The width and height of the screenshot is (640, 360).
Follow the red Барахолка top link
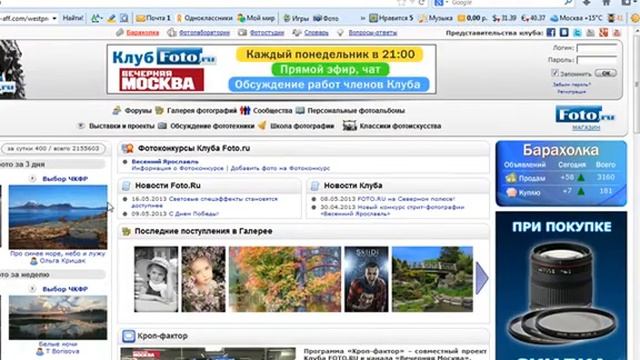point(142,33)
